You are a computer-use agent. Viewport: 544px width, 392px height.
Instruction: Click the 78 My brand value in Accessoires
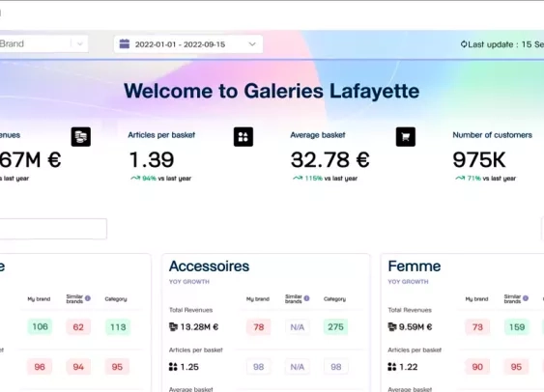259,327
